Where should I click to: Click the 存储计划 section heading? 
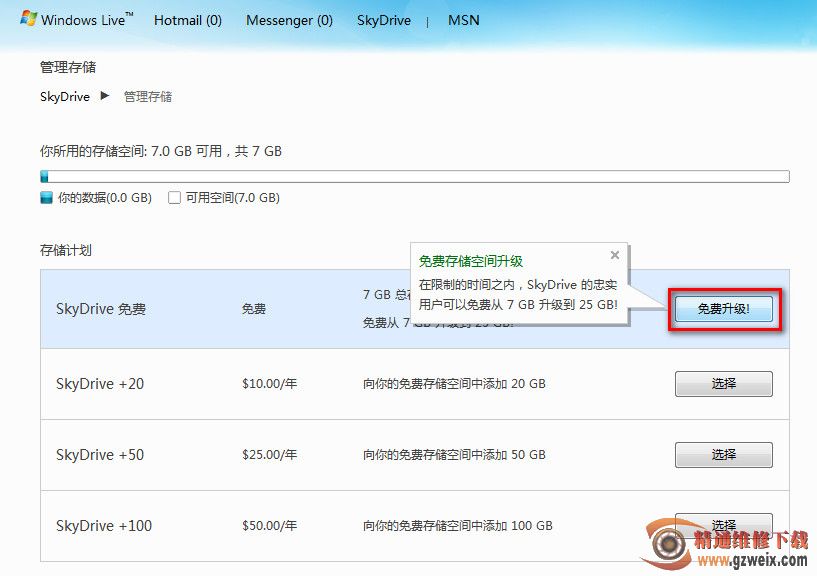coord(66,250)
